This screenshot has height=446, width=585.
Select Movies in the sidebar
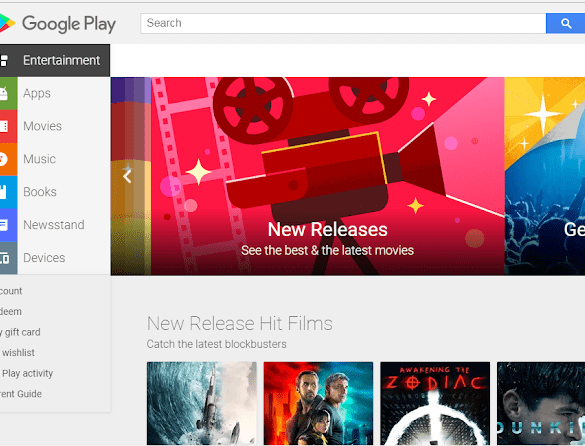pos(43,126)
